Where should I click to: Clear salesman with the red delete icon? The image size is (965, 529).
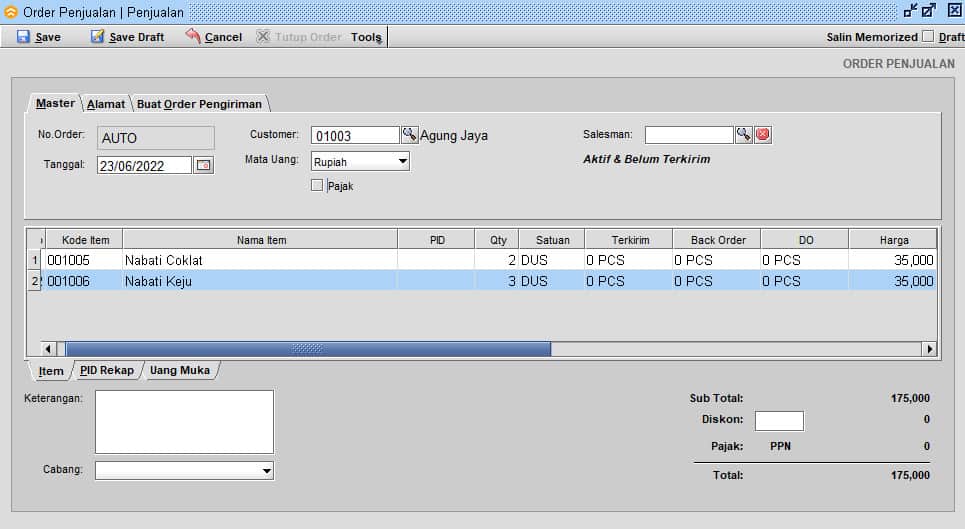(x=763, y=134)
